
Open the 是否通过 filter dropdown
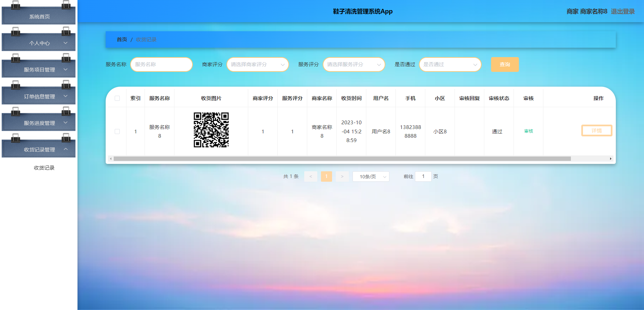[450, 64]
